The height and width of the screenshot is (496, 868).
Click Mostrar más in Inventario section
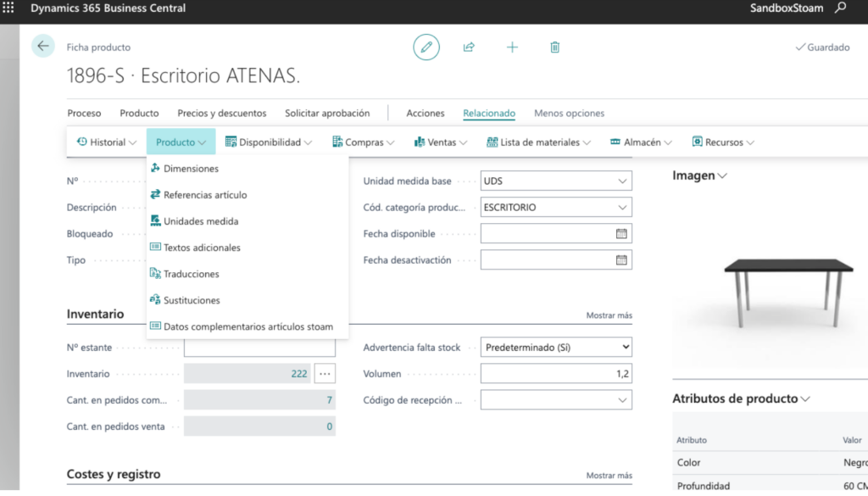point(609,315)
